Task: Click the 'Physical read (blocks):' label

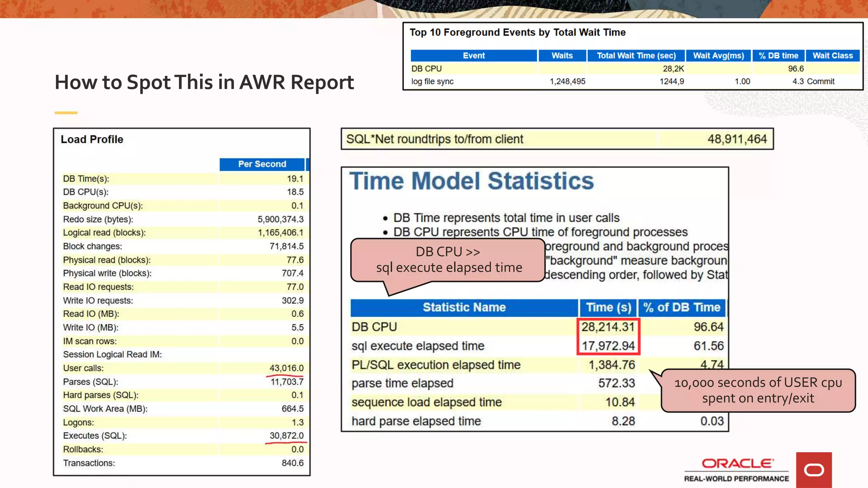Action: point(107,260)
